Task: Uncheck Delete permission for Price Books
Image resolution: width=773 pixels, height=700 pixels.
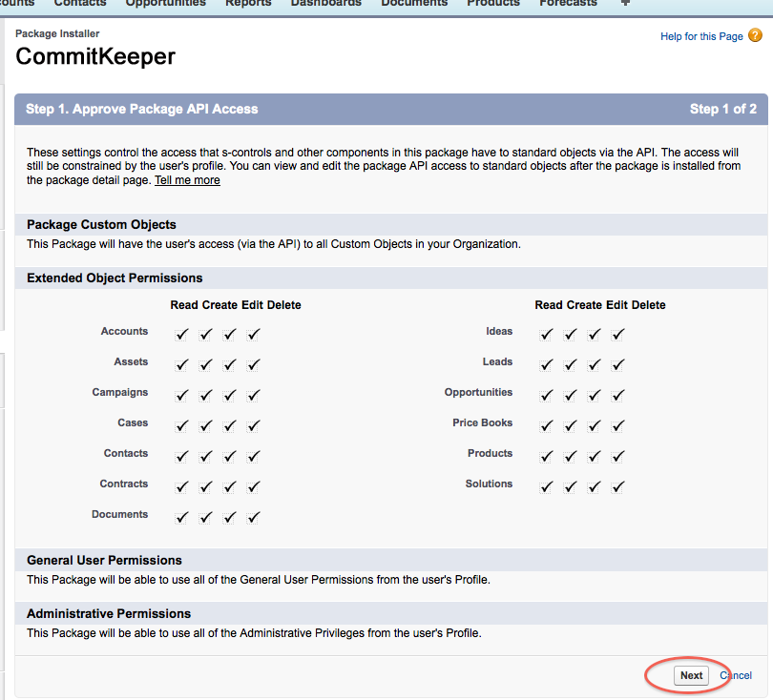Action: click(617, 425)
